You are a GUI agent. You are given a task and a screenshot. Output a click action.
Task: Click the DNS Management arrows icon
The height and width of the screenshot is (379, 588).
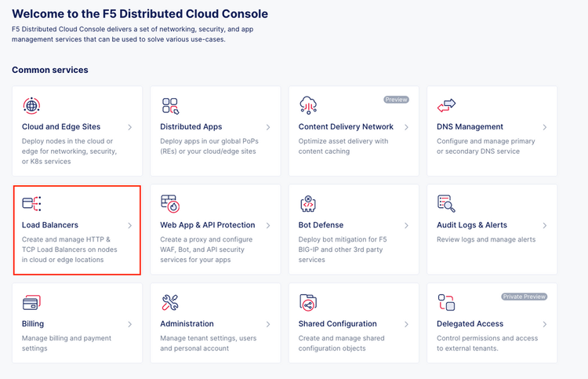[x=446, y=105]
